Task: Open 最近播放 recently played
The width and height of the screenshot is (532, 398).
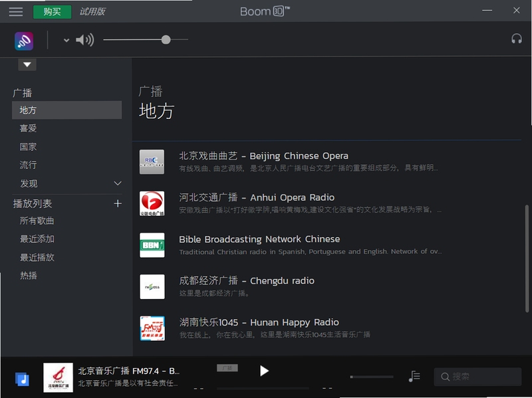Action: click(x=37, y=257)
